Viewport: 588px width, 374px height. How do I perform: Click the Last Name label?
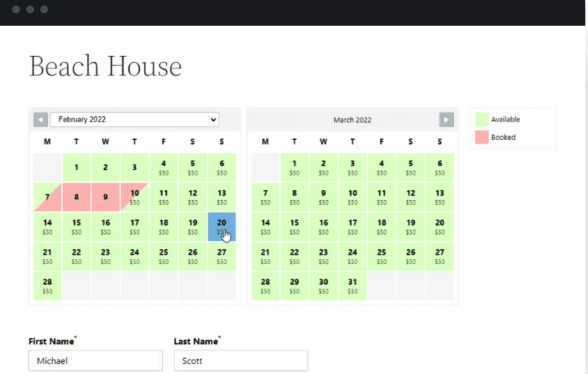pyautogui.click(x=196, y=341)
